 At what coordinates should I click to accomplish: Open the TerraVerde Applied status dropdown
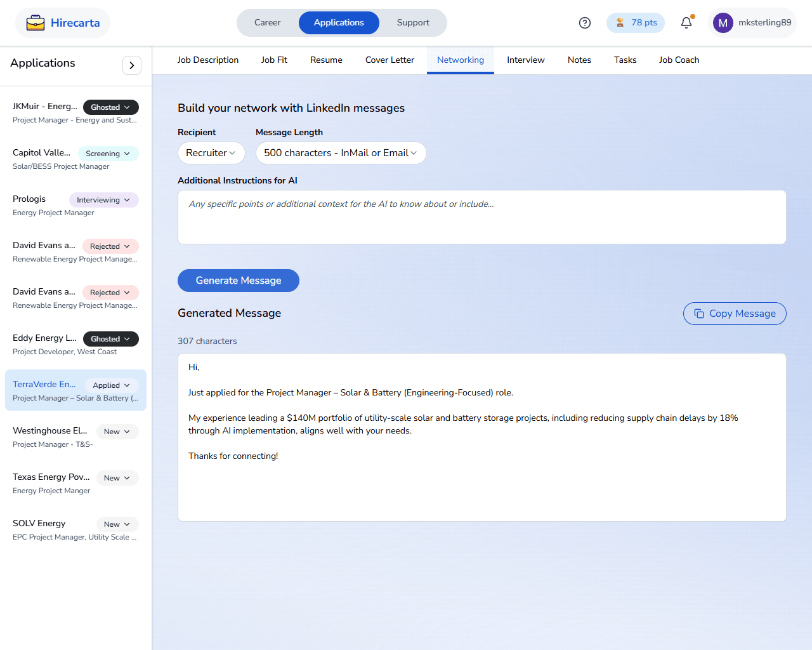point(111,385)
